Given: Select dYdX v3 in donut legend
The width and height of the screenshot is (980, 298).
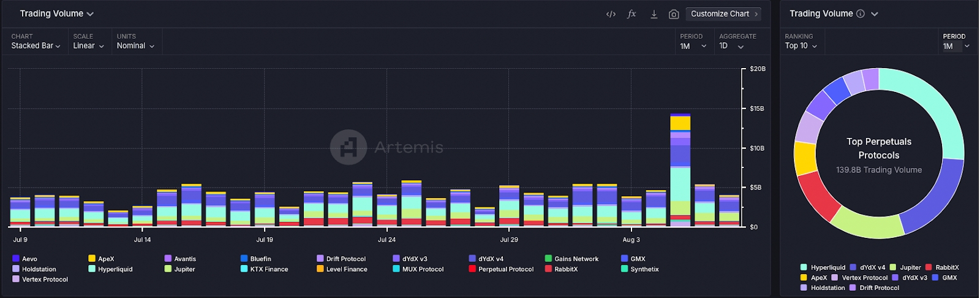Looking at the screenshot, I should pyautogui.click(x=910, y=278).
